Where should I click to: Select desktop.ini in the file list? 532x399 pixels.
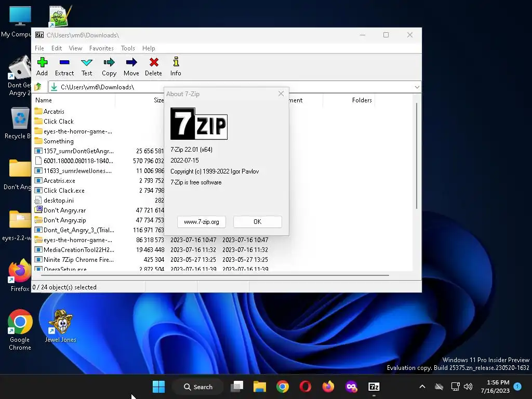(x=58, y=200)
